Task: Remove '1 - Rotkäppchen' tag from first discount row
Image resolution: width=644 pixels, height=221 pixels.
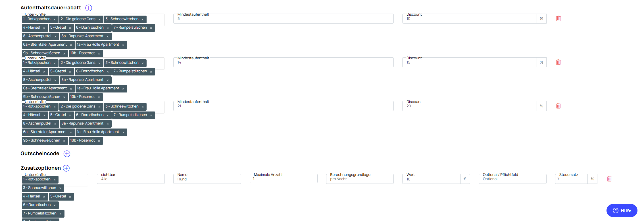Action: click(x=55, y=20)
